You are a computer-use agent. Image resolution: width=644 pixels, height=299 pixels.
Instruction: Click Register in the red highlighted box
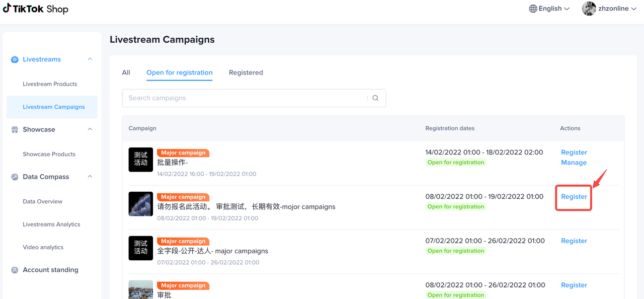click(x=574, y=197)
